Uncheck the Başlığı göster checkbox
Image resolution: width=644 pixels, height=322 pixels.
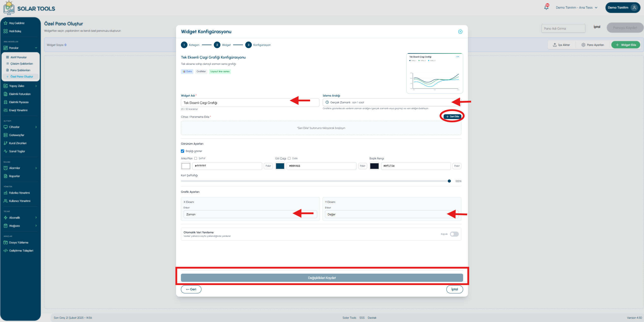pos(182,151)
